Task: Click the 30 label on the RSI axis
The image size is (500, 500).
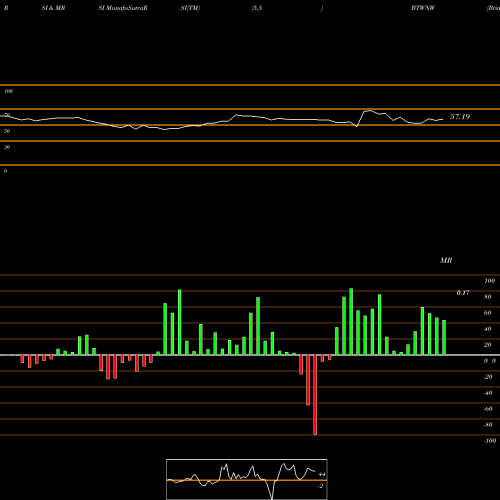Action: tap(7, 147)
